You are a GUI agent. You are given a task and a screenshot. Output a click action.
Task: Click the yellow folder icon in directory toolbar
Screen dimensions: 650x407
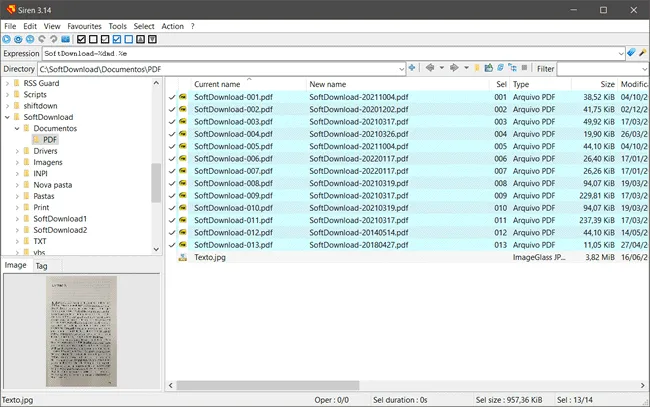[477, 68]
